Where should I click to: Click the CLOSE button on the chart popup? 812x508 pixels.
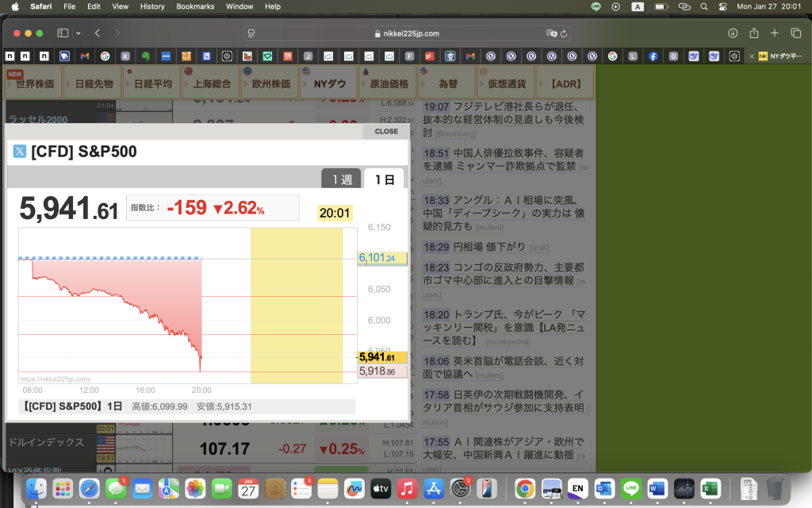pyautogui.click(x=386, y=131)
